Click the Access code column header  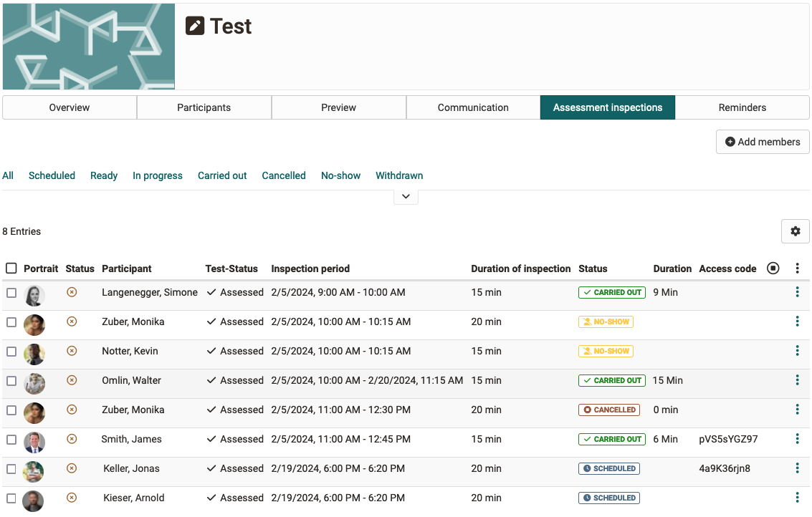(727, 269)
